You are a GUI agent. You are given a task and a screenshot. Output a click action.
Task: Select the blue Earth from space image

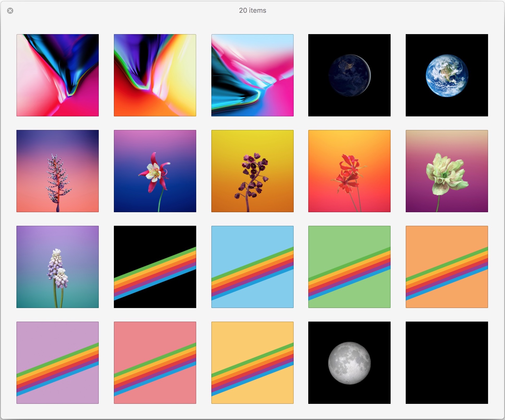pos(447,75)
